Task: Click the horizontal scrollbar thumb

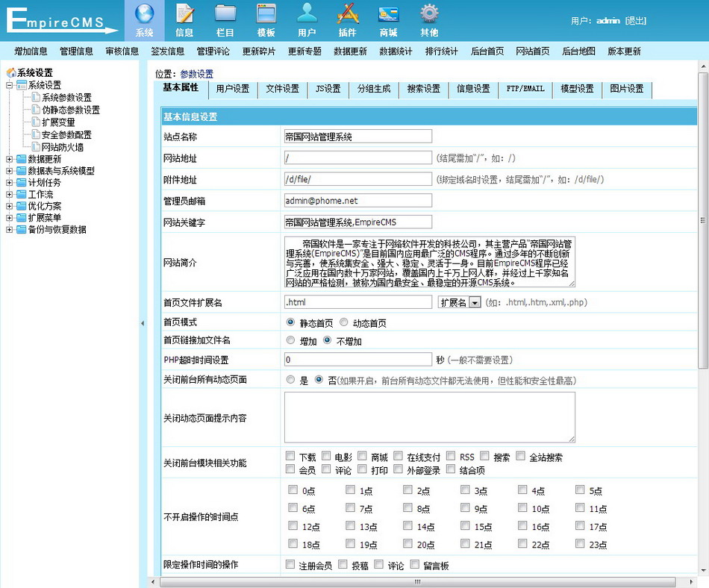Action: (x=417, y=582)
